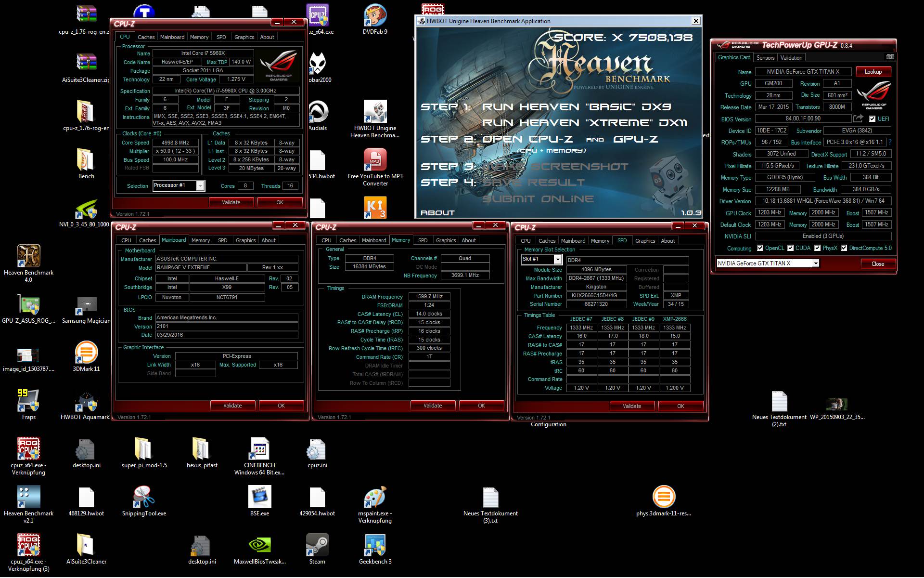Open the cpuz.ini file icon
This screenshot has height=578, width=924.
click(317, 449)
